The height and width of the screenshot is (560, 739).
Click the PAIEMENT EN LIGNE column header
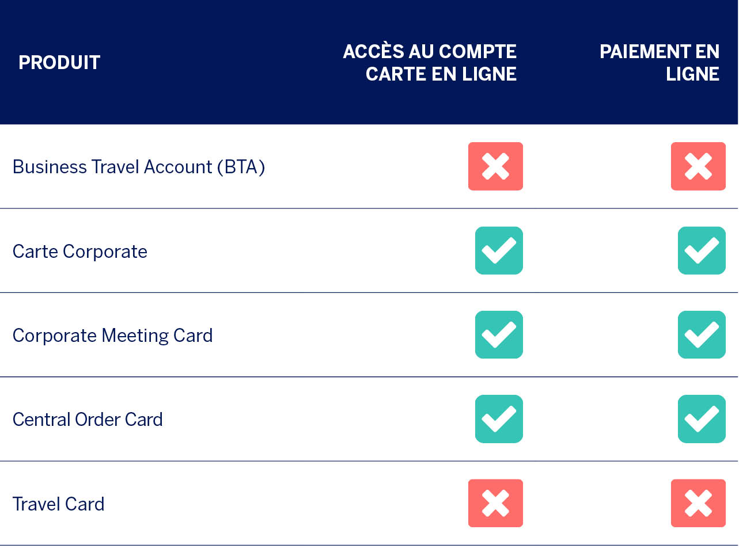click(x=660, y=62)
